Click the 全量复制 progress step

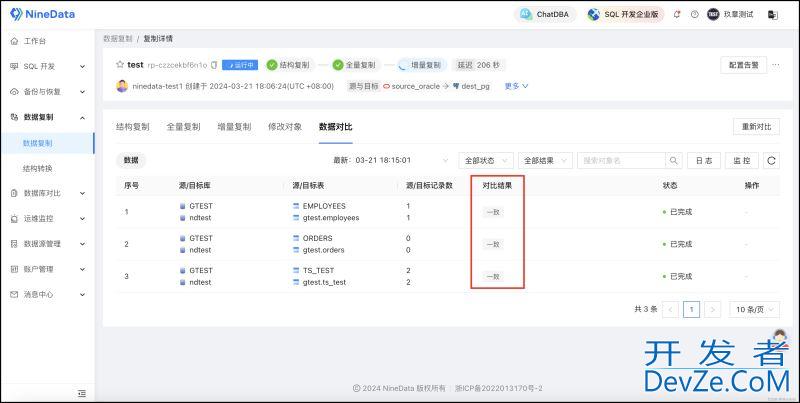354,65
